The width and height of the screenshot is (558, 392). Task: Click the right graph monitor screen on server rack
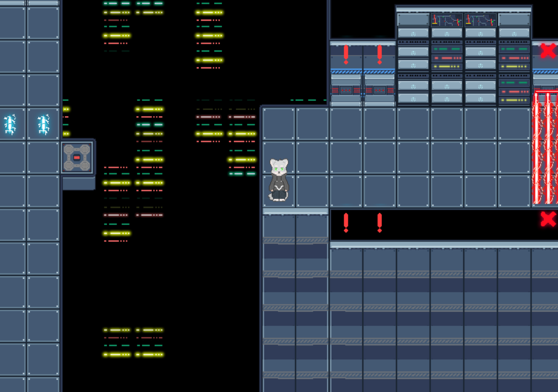point(481,20)
